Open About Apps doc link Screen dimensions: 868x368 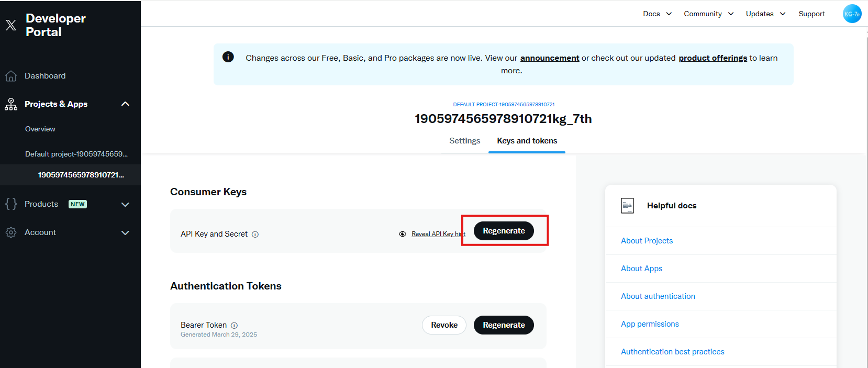click(641, 269)
